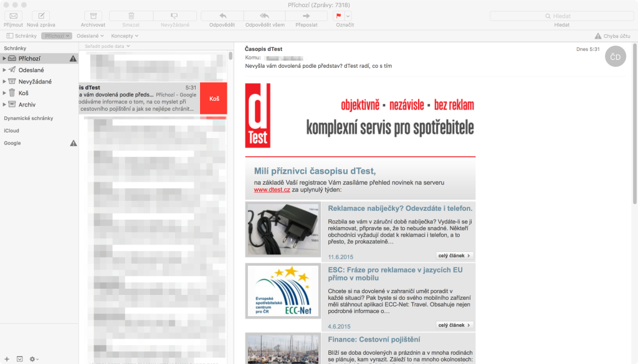Click warning icon next to Google
Screen dimensions: 638x364
click(x=74, y=143)
